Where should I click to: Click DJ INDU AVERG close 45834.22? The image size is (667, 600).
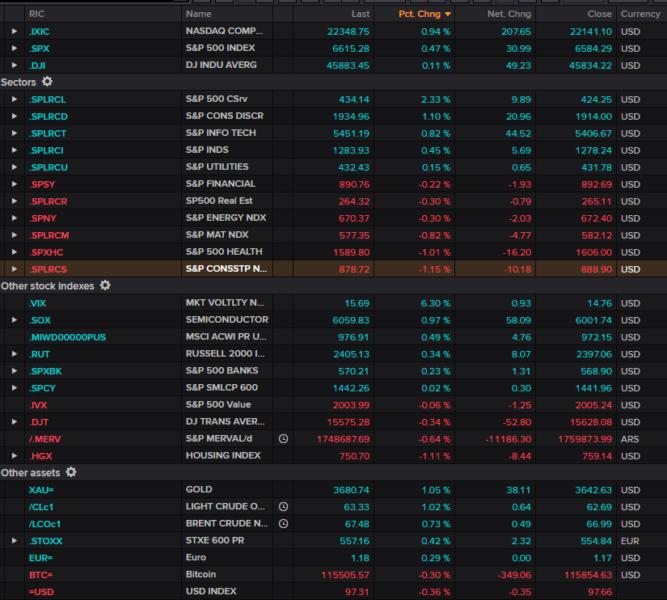click(590, 66)
